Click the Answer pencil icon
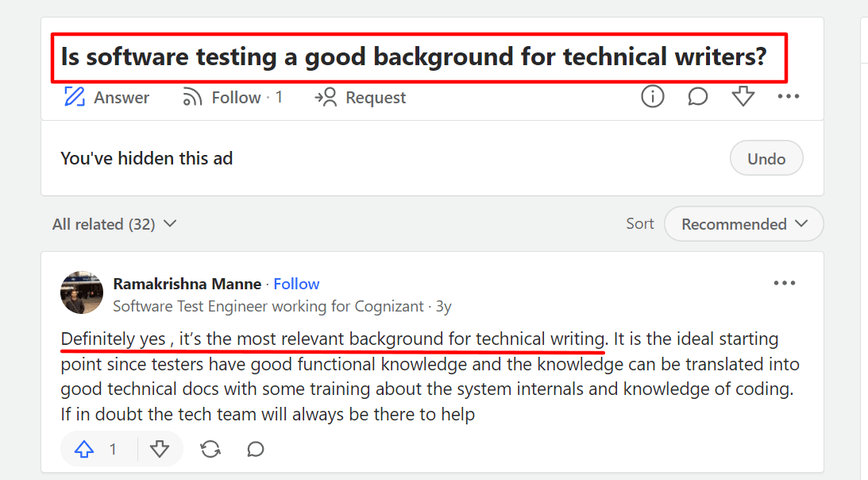 (x=75, y=96)
